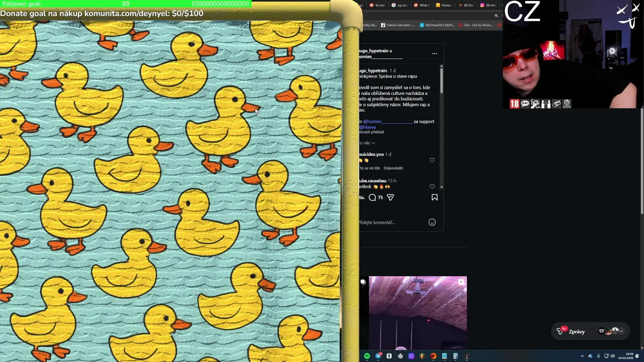The image size is (644, 362).
Task: Open @hlavva mention link
Action: pos(367,127)
